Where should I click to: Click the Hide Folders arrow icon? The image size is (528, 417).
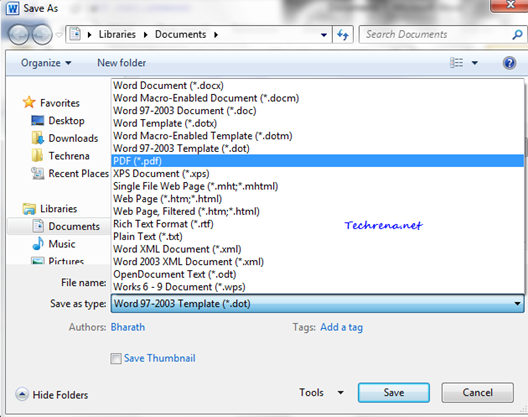(x=22, y=394)
